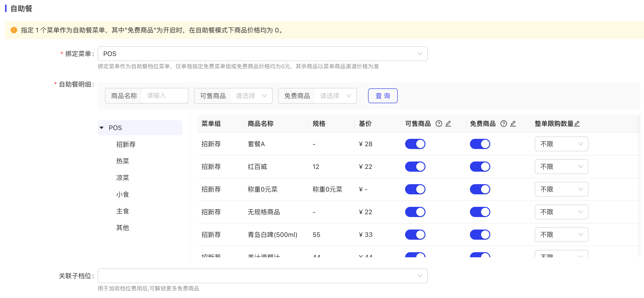Click help icon next to 可售商品 header

click(x=439, y=124)
